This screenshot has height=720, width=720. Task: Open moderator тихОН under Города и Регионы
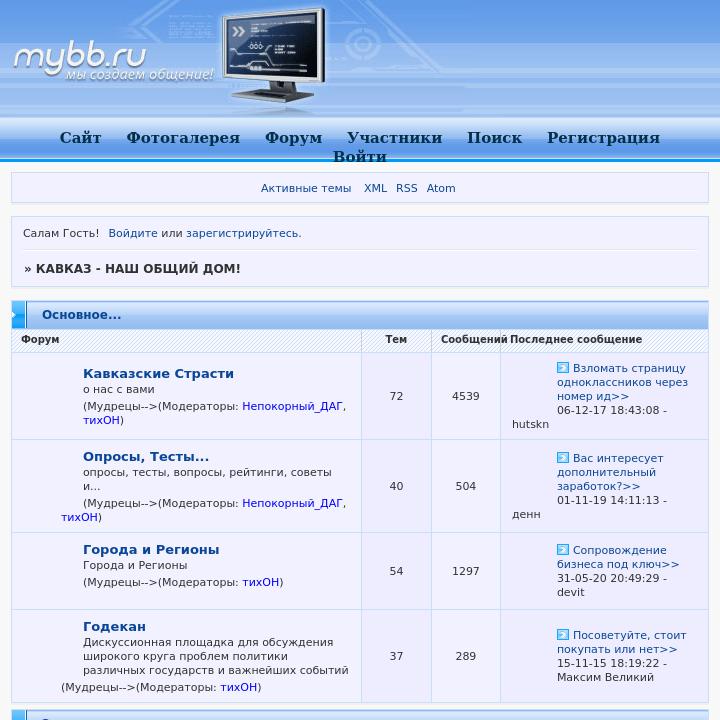pyautogui.click(x=261, y=582)
